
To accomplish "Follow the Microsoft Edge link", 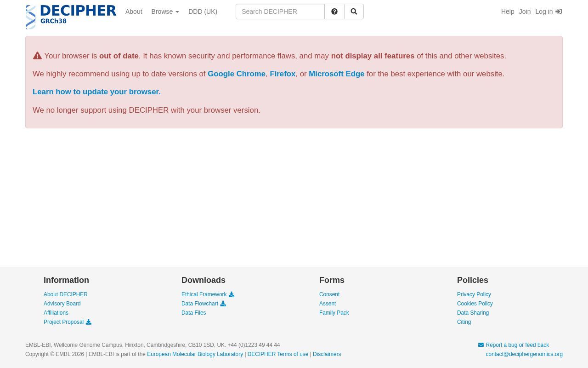I will (x=336, y=74).
